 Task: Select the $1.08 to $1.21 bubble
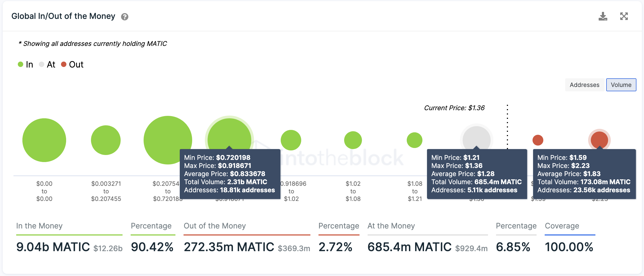tap(415, 140)
